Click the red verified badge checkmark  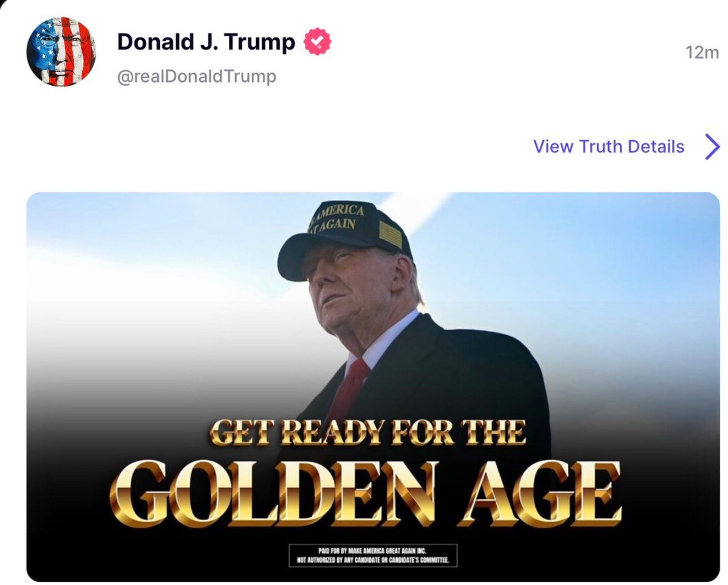[317, 42]
